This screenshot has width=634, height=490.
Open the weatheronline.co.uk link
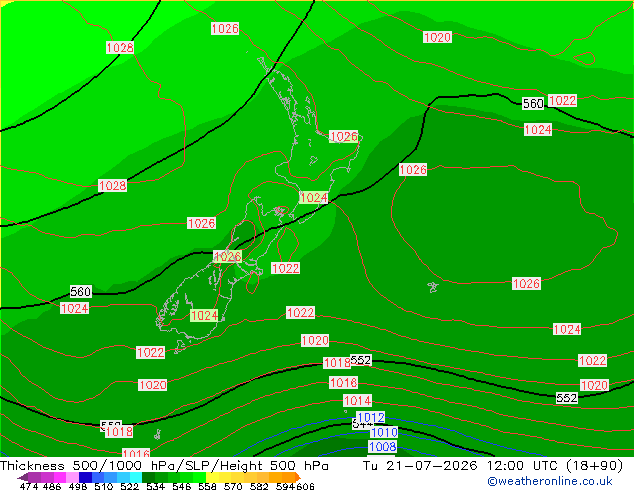pos(550,481)
